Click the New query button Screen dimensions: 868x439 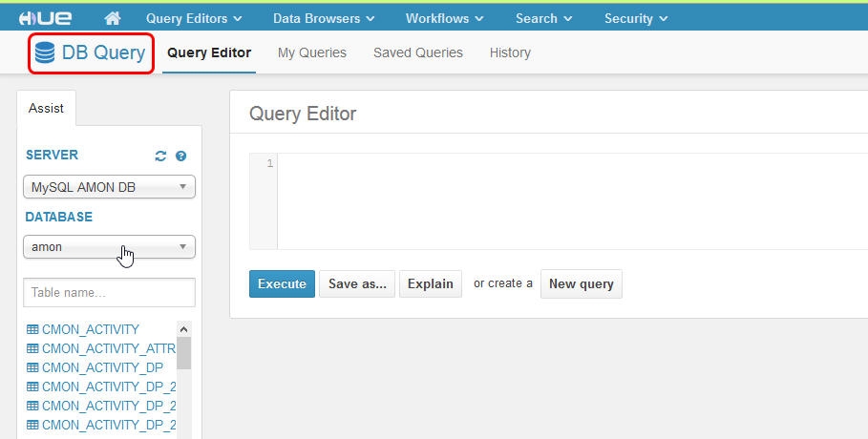click(582, 284)
